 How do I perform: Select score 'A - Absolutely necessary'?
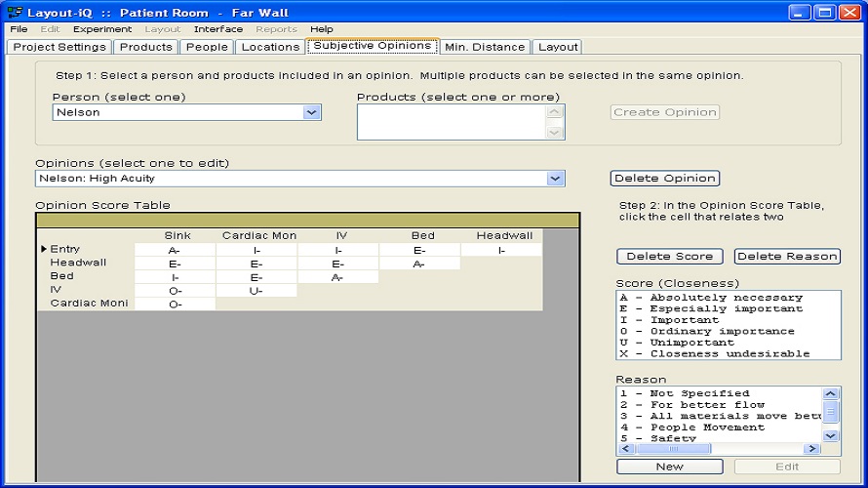[711, 298]
